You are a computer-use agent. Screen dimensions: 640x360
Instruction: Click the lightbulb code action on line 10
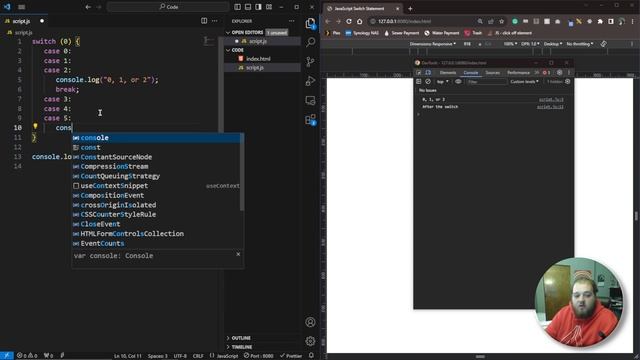tap(35, 127)
